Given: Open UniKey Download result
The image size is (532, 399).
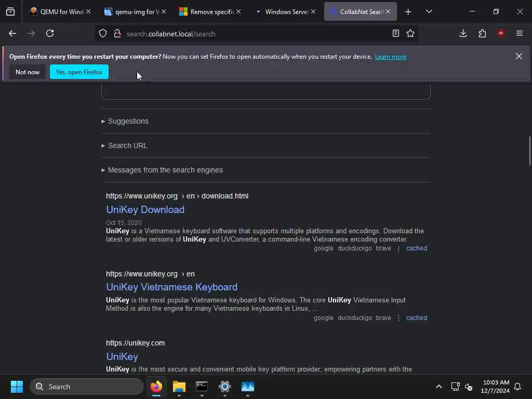Looking at the screenshot, I should tap(145, 210).
